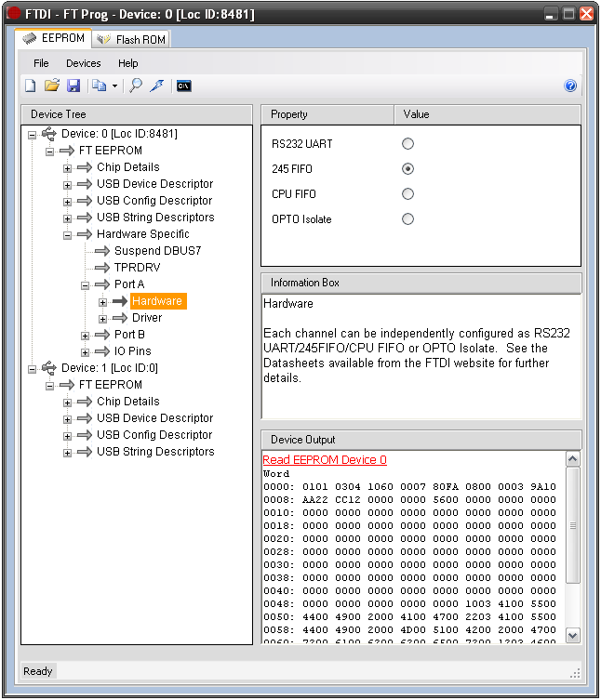Click the blue help question mark icon

click(570, 86)
